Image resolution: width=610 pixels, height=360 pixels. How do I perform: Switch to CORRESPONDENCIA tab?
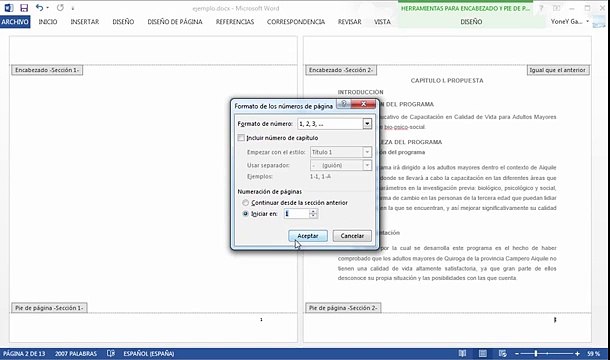[296, 22]
